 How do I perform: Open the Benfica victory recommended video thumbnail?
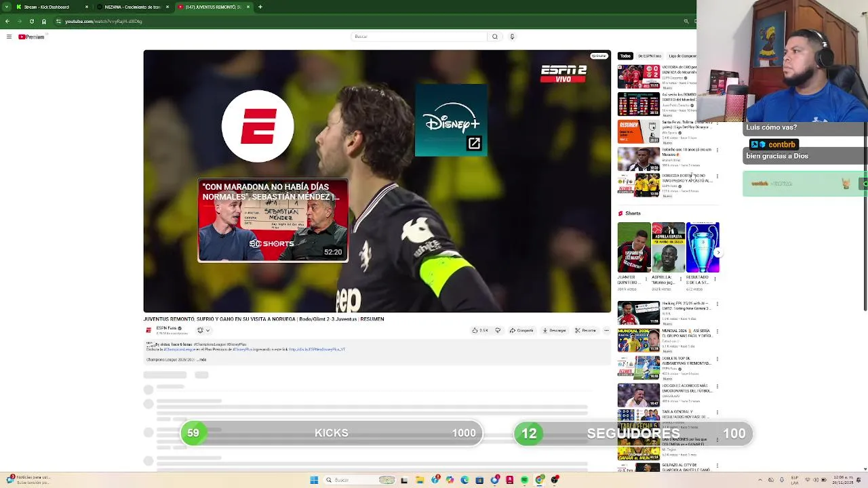point(638,77)
